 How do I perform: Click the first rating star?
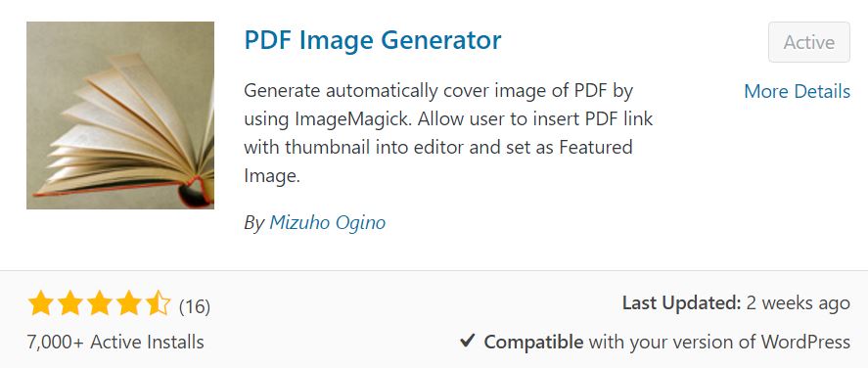(40, 303)
